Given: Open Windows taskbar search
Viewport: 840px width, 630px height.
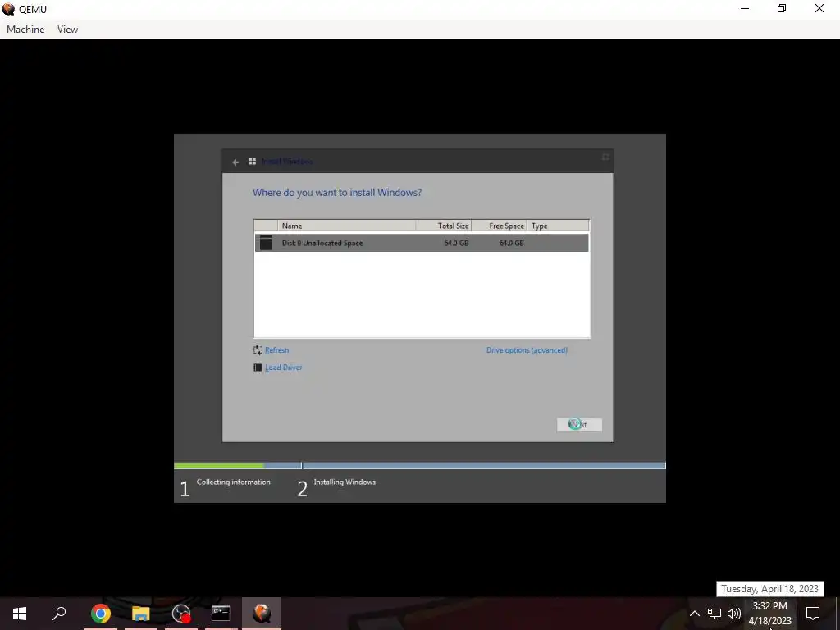Looking at the screenshot, I should tap(59, 614).
